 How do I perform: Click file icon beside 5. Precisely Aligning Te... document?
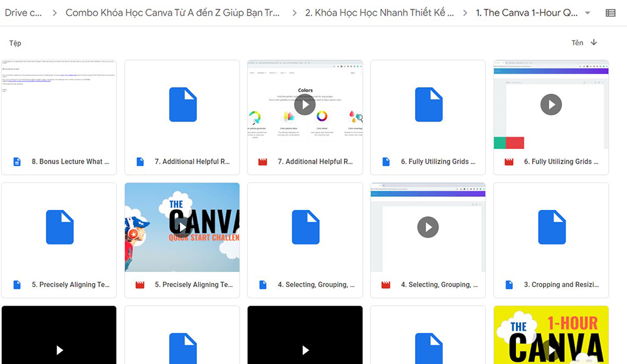click(17, 285)
